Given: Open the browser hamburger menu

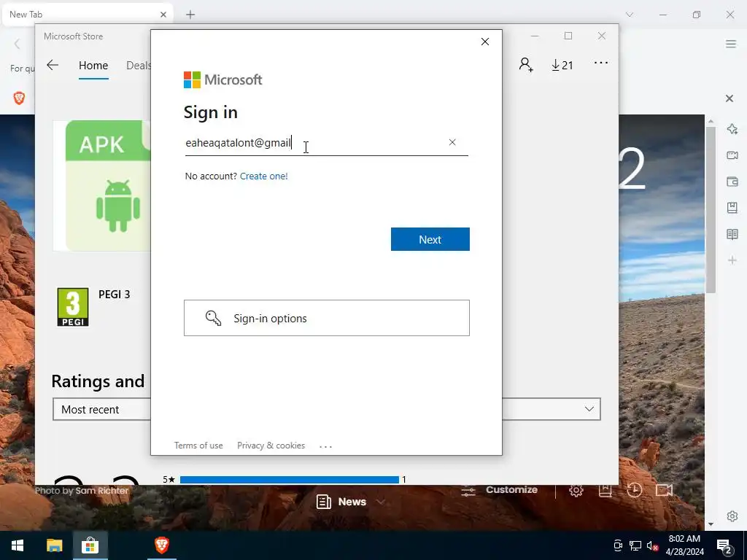Looking at the screenshot, I should tap(731, 44).
